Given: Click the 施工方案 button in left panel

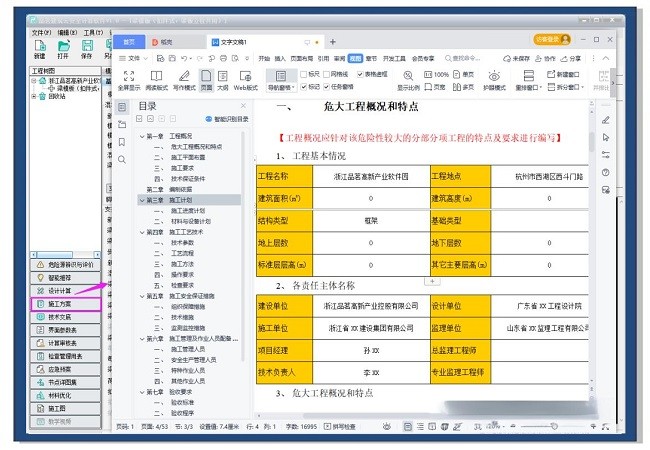Looking at the screenshot, I should (65, 304).
